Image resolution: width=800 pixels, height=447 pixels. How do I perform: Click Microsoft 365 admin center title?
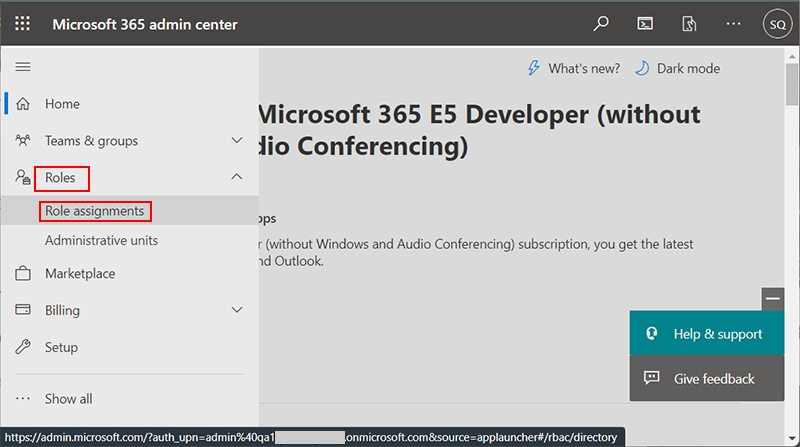(145, 24)
